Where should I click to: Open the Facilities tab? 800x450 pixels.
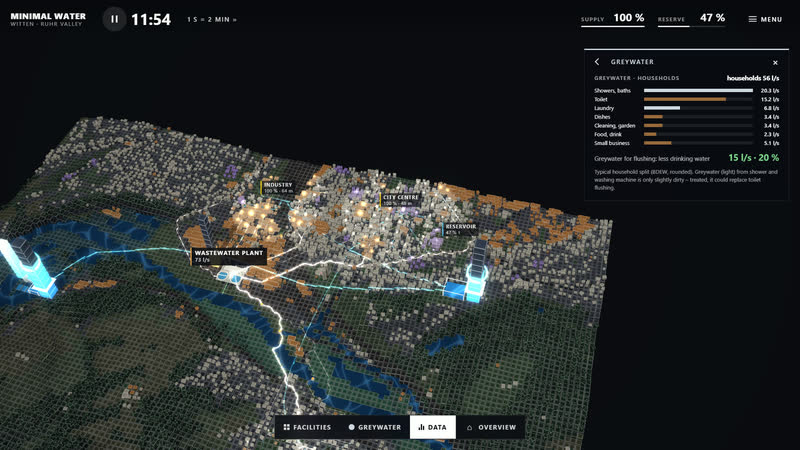click(x=307, y=427)
